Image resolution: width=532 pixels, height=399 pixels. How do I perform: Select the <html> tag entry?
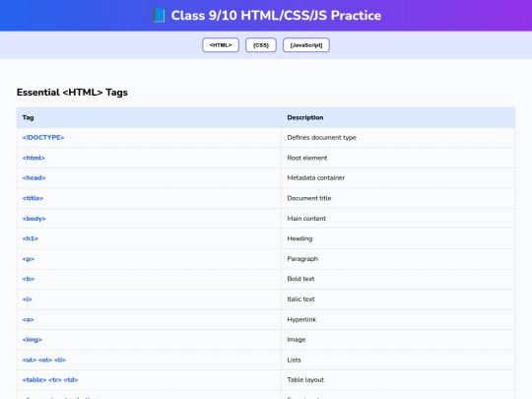point(33,158)
